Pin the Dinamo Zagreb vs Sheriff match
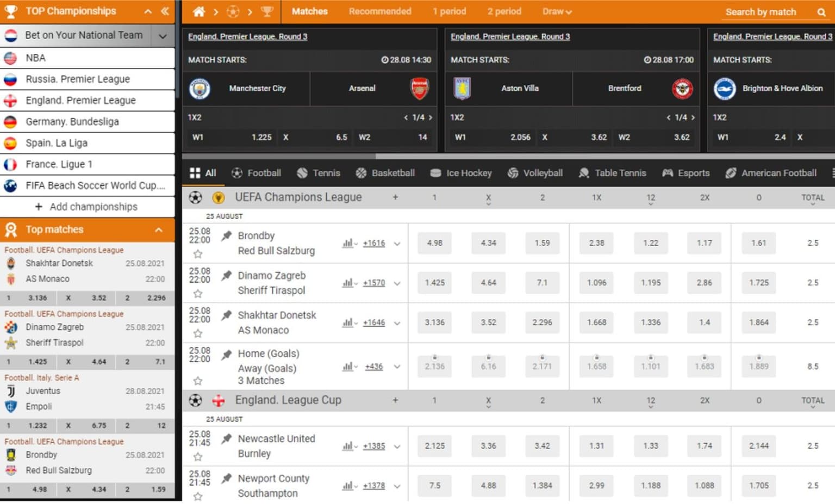 tap(227, 276)
